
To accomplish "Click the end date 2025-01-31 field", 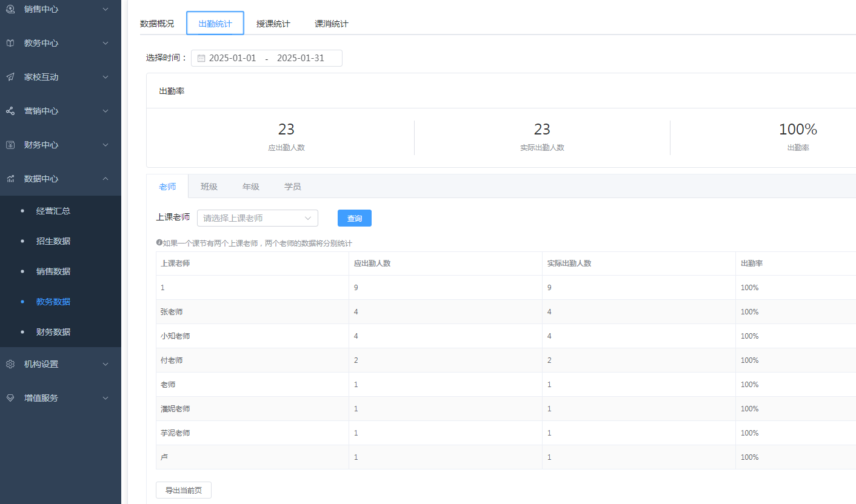I will click(x=301, y=58).
